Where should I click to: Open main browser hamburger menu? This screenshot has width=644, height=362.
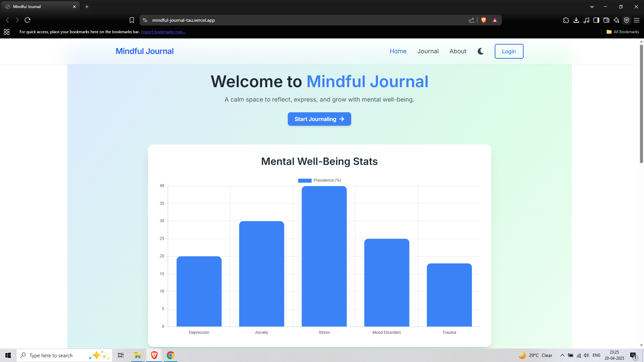coord(637,20)
